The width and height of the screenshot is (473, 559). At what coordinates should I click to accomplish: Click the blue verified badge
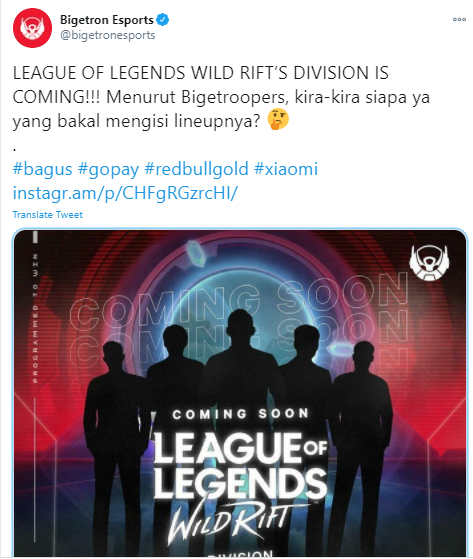click(163, 20)
